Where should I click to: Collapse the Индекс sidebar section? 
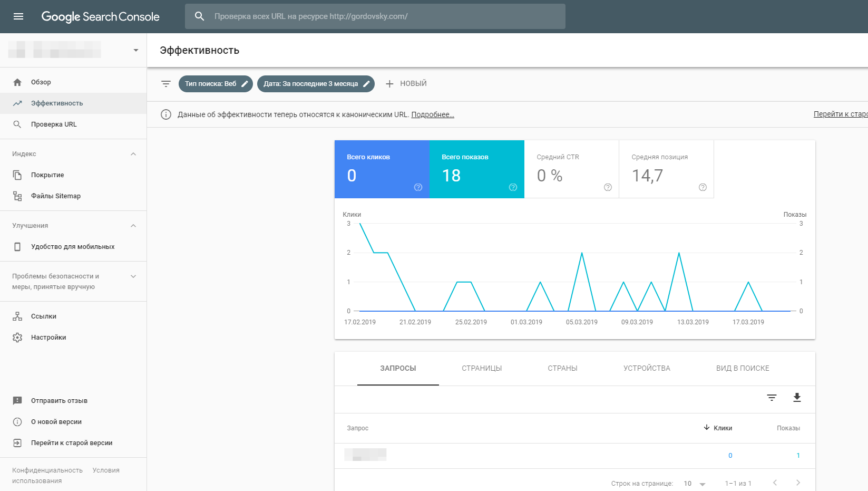click(133, 154)
